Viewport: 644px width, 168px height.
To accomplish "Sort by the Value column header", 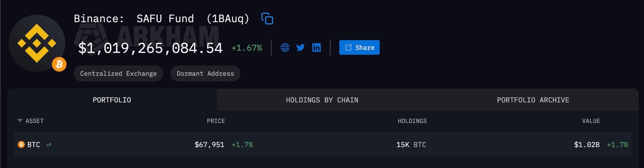I will tap(591, 121).
